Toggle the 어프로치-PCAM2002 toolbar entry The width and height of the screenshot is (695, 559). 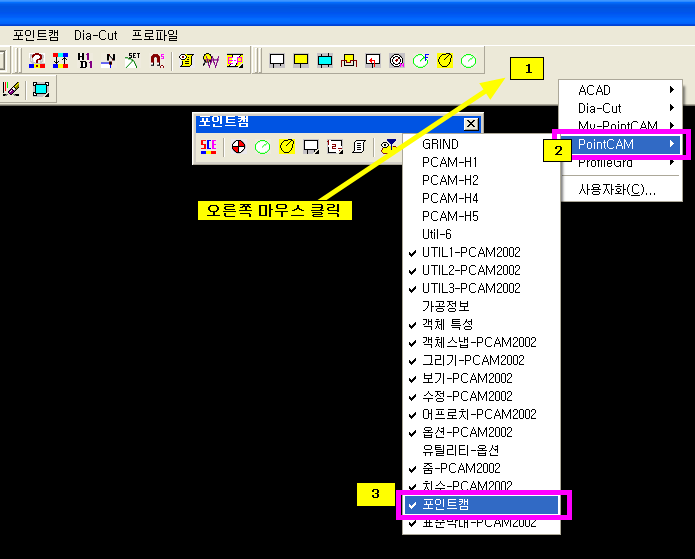pyautogui.click(x=481, y=414)
